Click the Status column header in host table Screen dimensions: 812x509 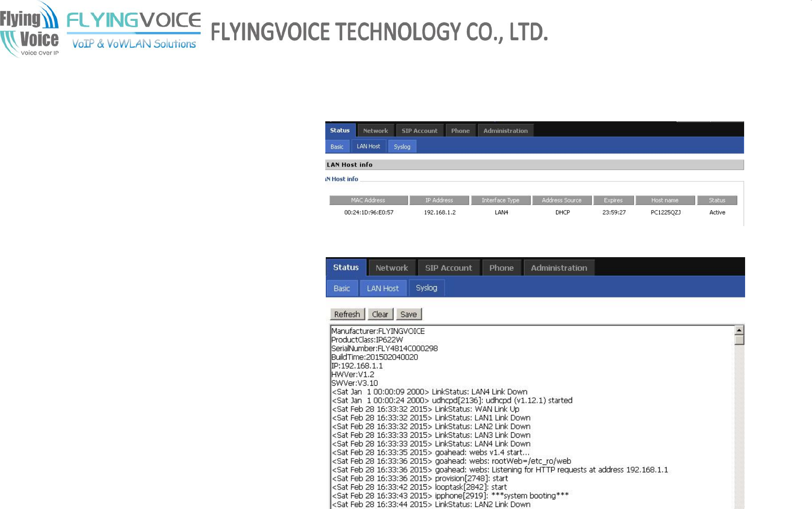click(x=717, y=200)
